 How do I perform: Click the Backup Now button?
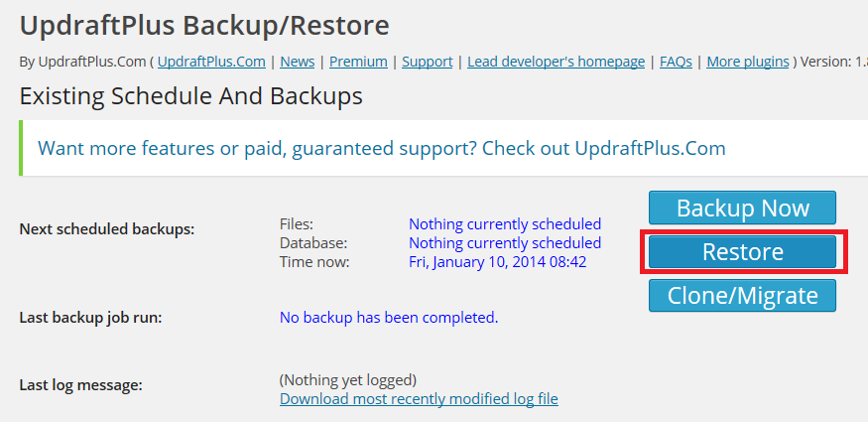click(x=742, y=209)
